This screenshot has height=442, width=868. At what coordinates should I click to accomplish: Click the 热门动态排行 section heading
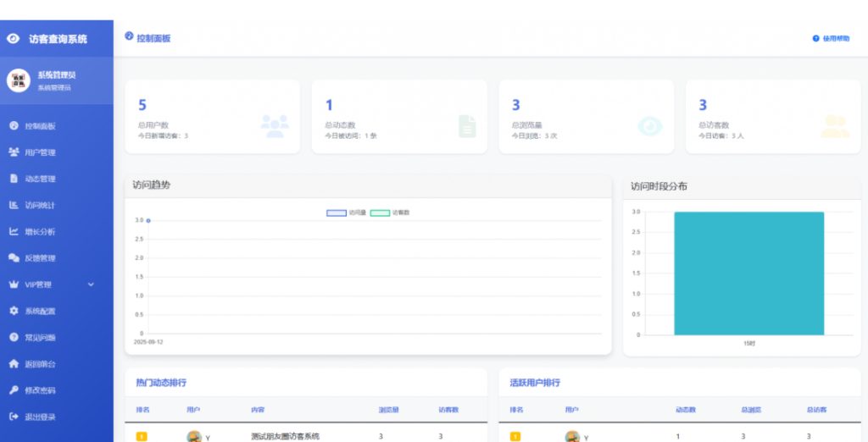tap(161, 383)
